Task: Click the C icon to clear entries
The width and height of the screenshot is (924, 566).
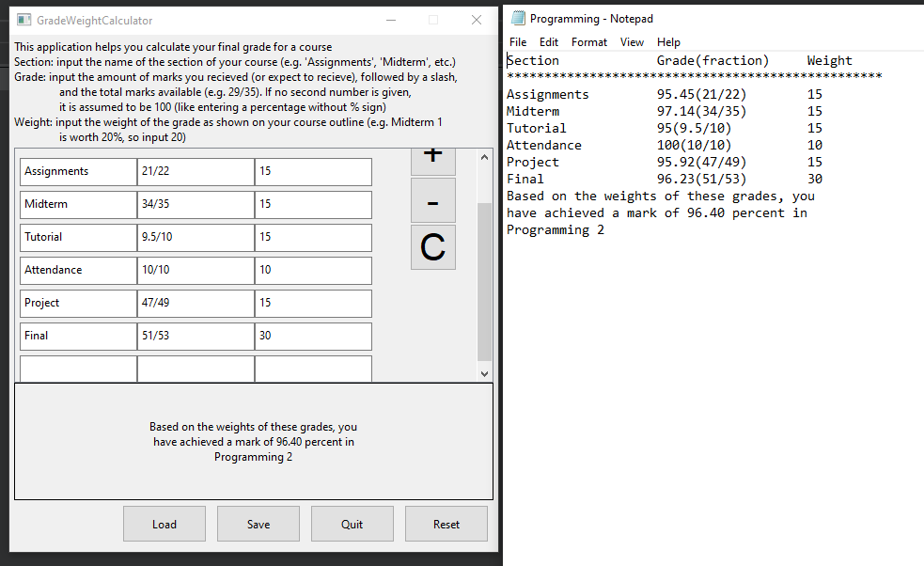Action: [x=432, y=246]
